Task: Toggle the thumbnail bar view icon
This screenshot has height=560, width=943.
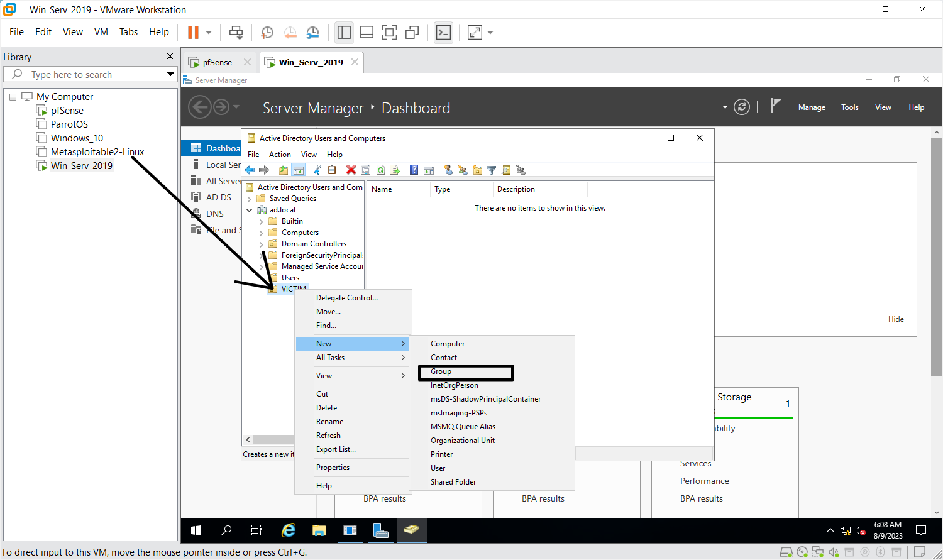Action: pos(367,33)
